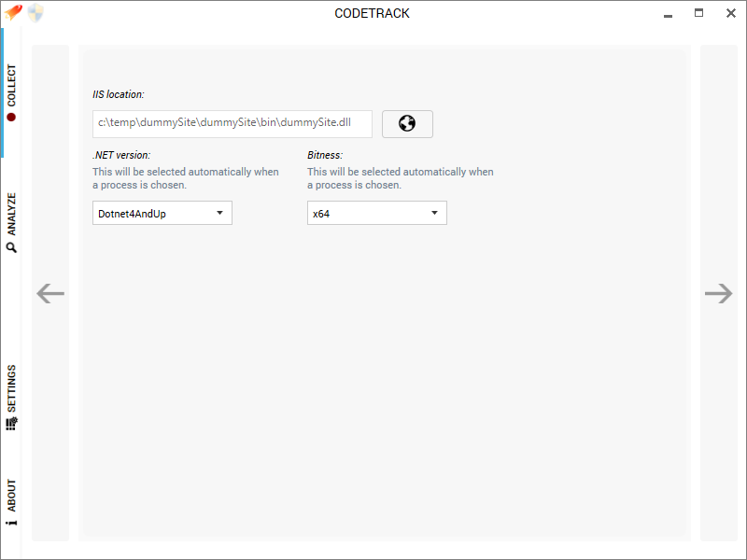
Task: Go to next step with right arrow
Action: pos(718,293)
